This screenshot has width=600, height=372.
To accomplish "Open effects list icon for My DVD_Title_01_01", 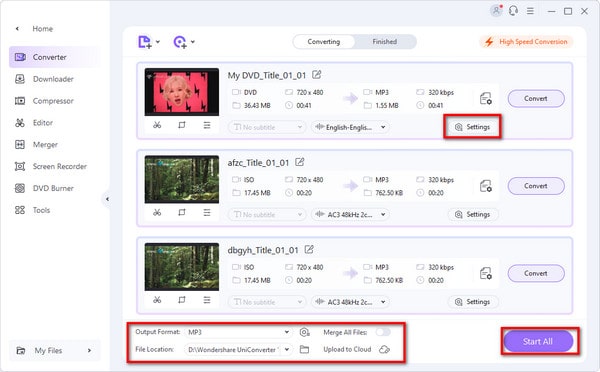I will [x=207, y=125].
